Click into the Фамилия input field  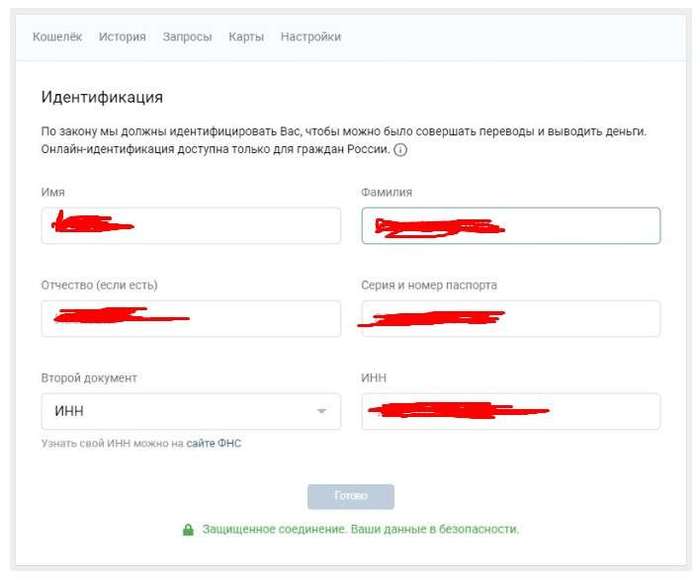coord(510,226)
